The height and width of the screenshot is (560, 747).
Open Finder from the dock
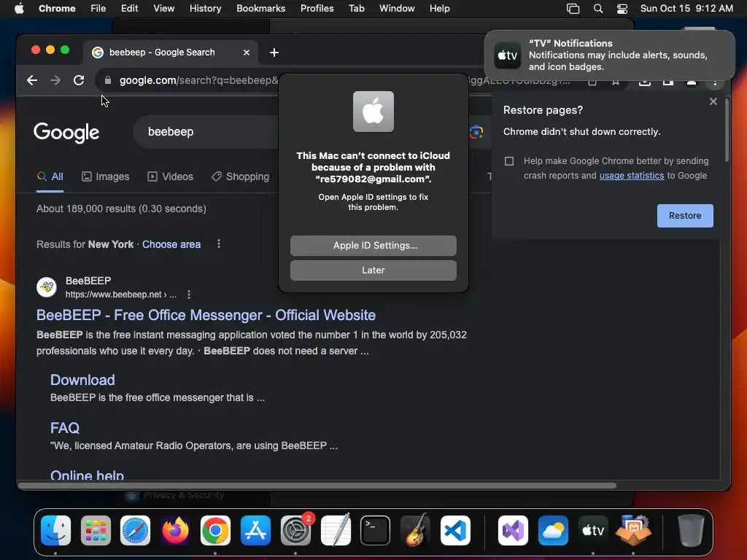pyautogui.click(x=55, y=531)
